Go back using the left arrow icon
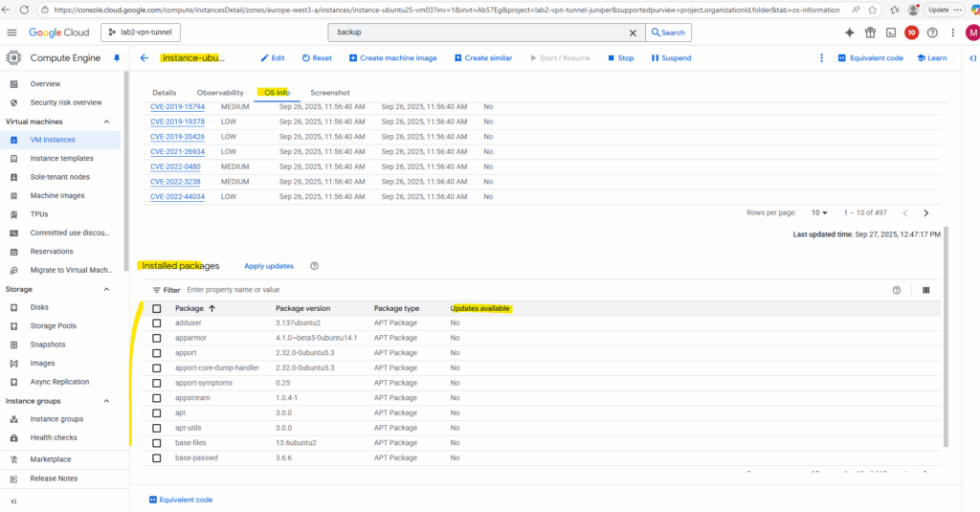Image resolution: width=980 pixels, height=512 pixels. pos(145,58)
